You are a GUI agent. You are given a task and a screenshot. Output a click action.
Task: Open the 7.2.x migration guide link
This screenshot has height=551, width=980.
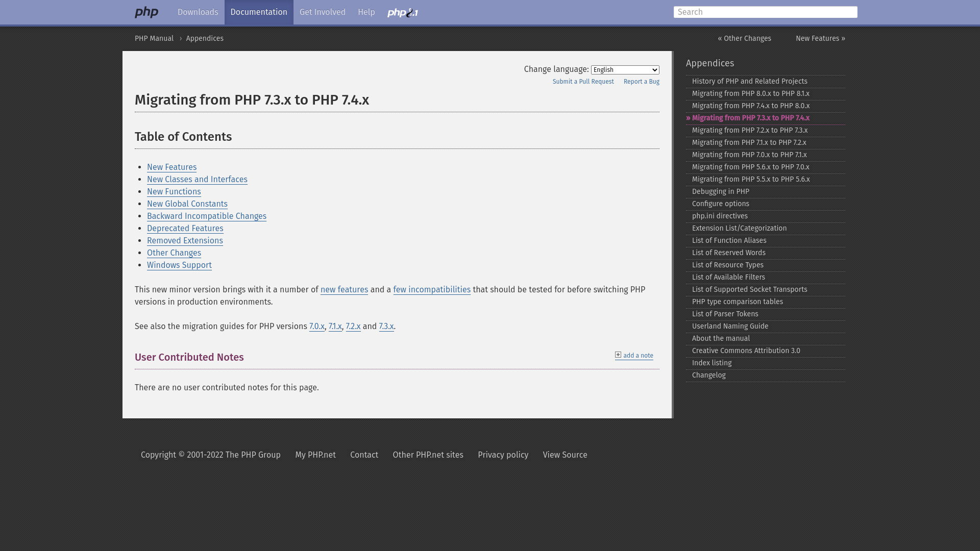(353, 327)
